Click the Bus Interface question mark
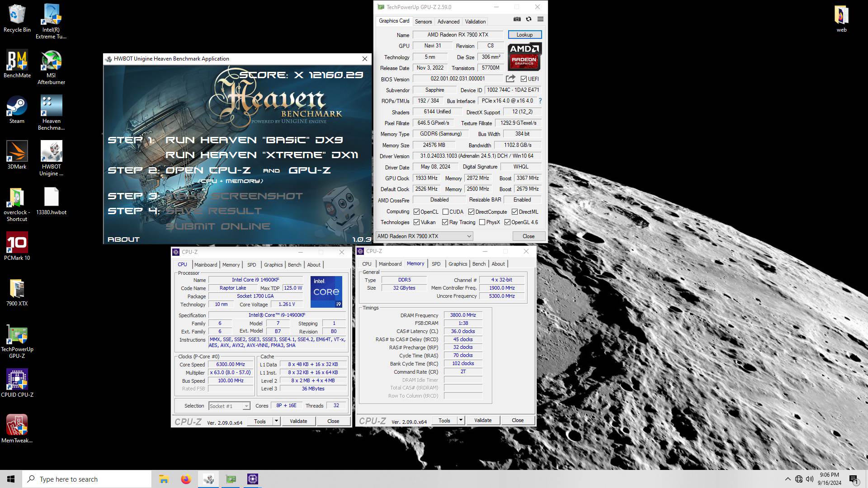Image resolution: width=868 pixels, height=488 pixels. click(540, 101)
